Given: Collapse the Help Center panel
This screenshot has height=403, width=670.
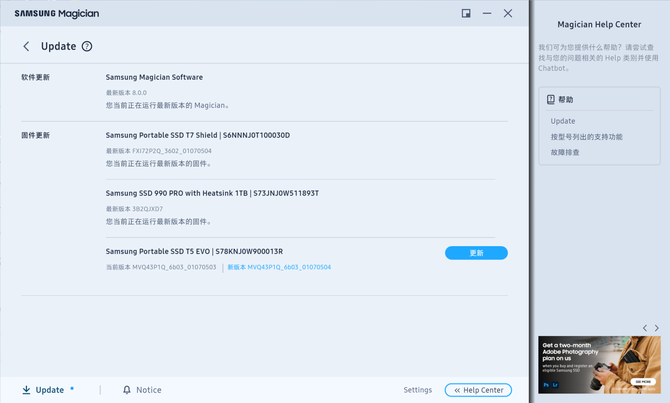Looking at the screenshot, I should [478, 390].
